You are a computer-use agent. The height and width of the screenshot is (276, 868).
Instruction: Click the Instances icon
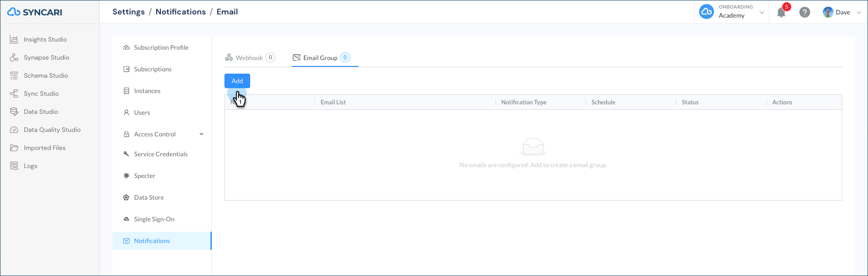tap(126, 91)
